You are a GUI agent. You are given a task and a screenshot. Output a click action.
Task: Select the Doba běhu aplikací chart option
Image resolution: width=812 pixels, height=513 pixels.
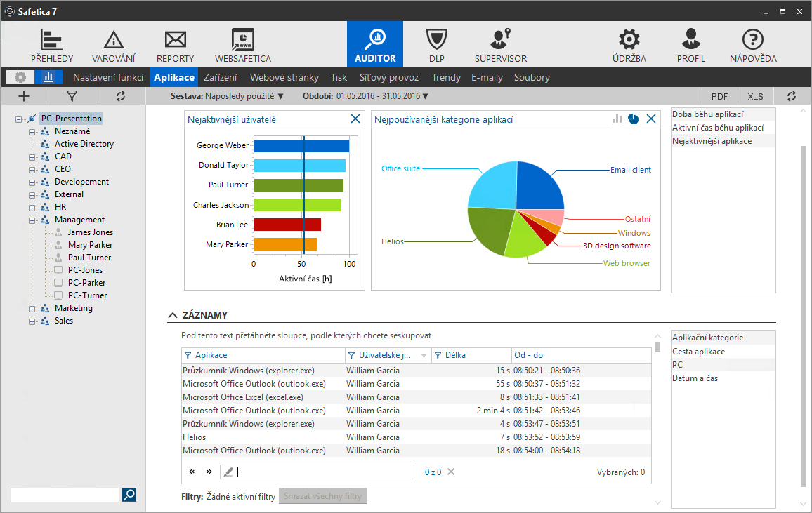(x=723, y=114)
